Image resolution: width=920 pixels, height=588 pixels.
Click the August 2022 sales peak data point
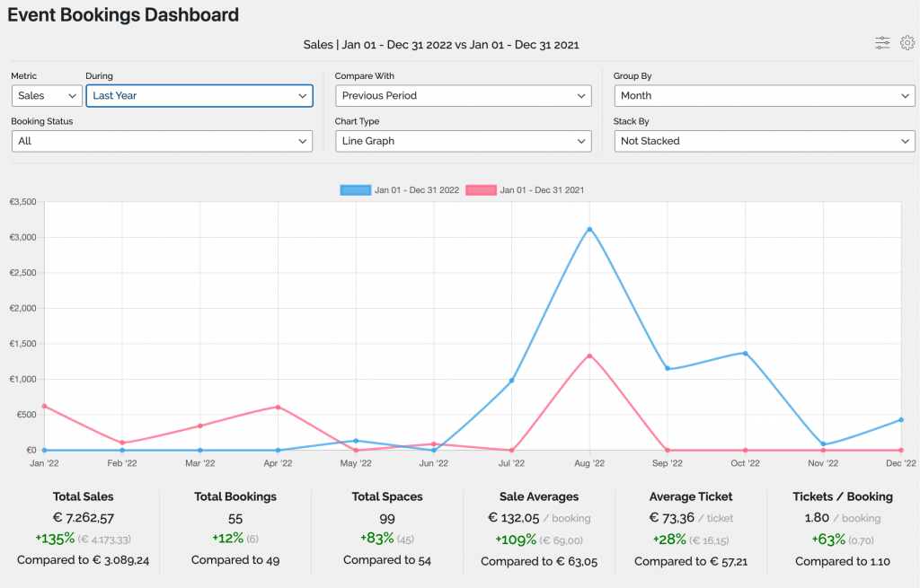tap(588, 229)
